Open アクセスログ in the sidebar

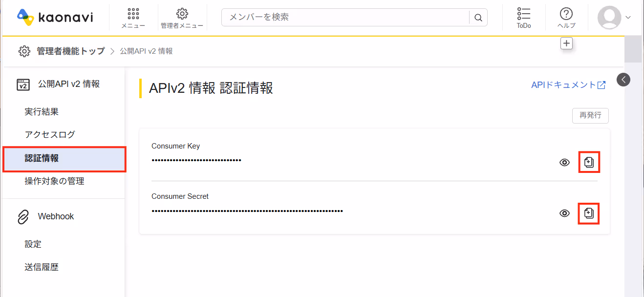click(x=50, y=134)
